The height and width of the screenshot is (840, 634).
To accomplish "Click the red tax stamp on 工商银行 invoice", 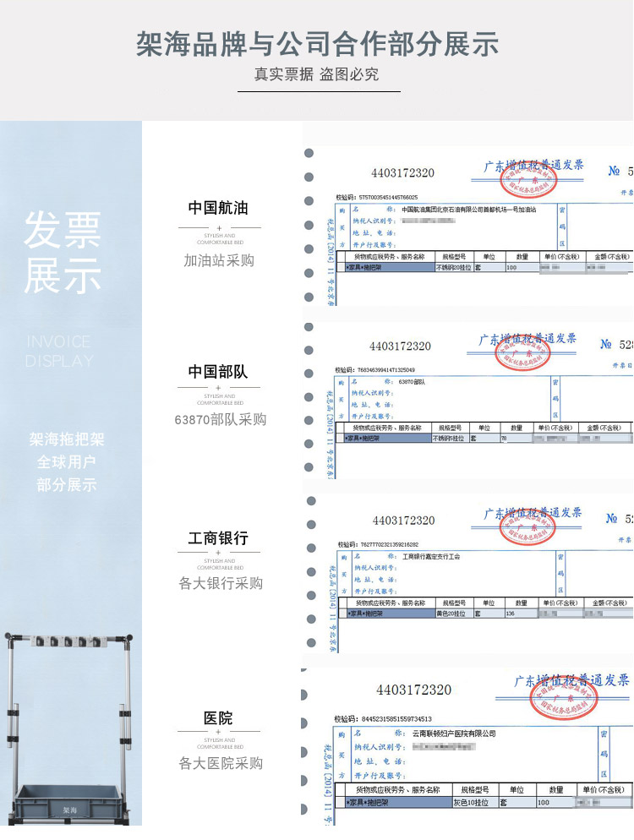I will click(x=527, y=527).
